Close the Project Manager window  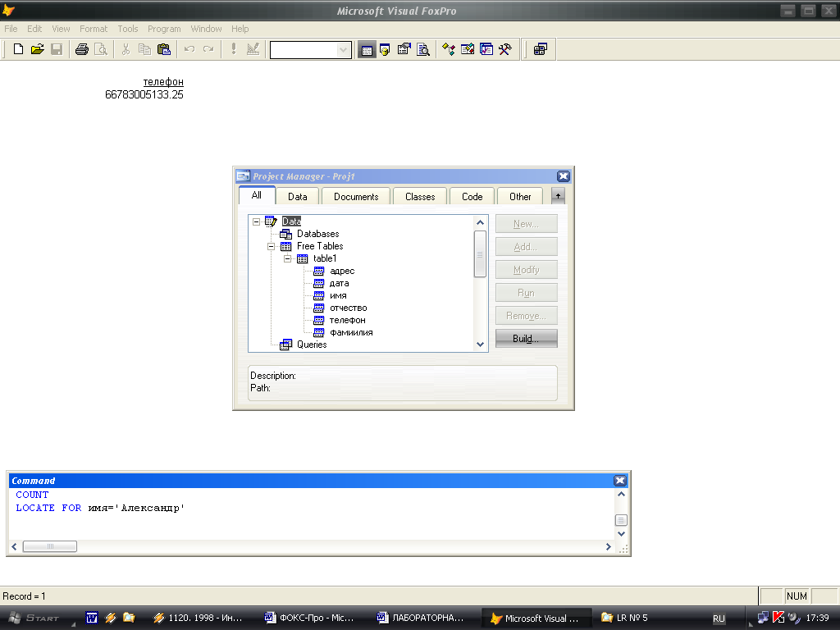tap(563, 176)
